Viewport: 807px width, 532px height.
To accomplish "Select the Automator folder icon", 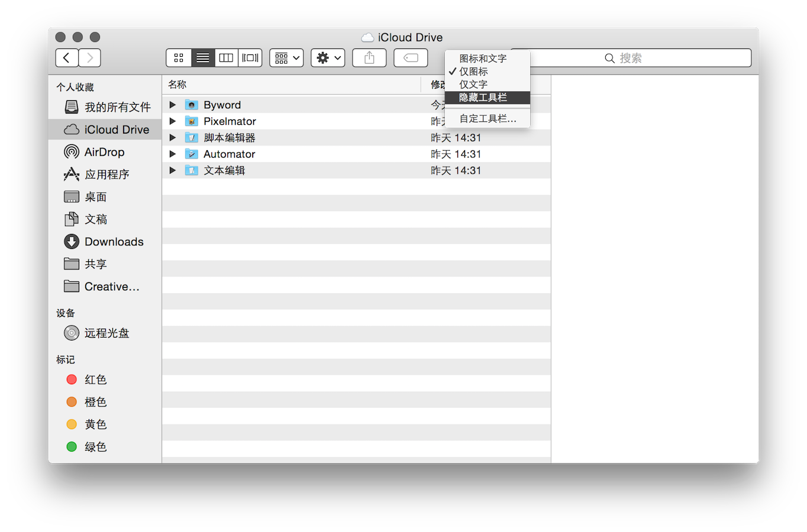I will click(191, 154).
